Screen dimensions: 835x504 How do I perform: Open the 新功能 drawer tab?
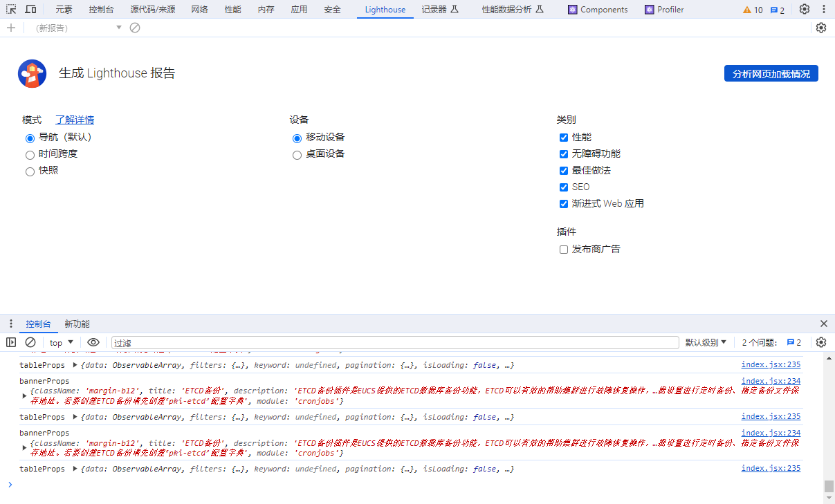(77, 324)
